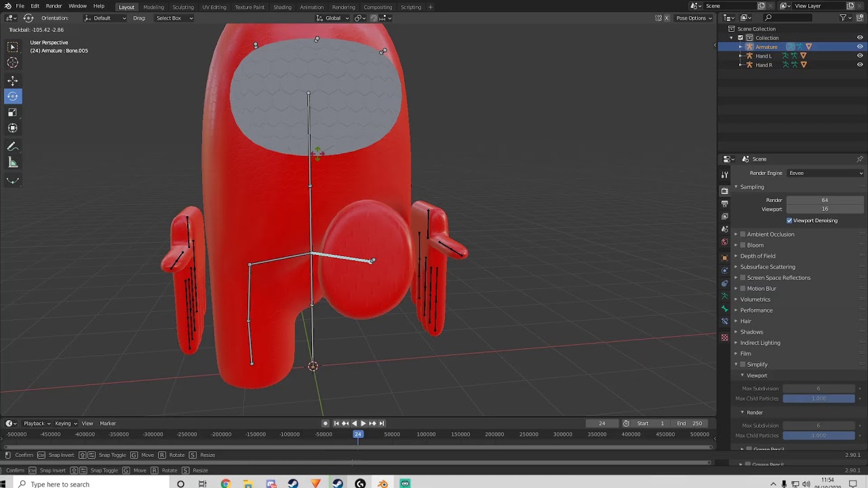Hide the Hand L object in outliner
868x488 pixels.
tap(860, 56)
